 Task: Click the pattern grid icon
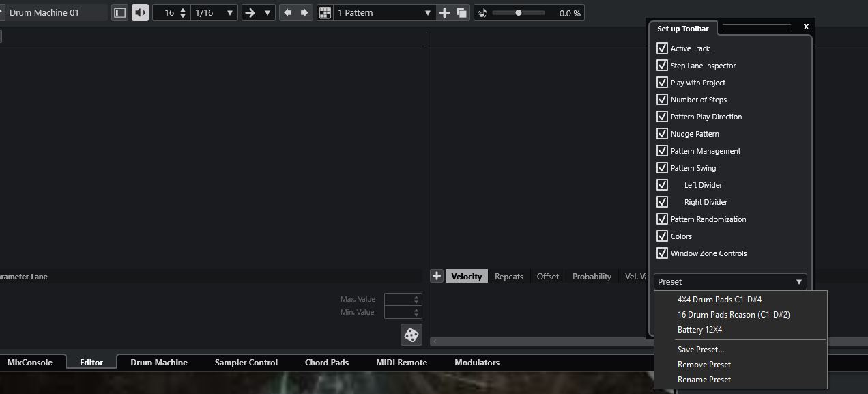point(325,13)
